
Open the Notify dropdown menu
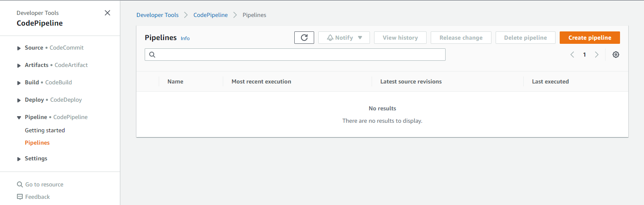(x=344, y=38)
